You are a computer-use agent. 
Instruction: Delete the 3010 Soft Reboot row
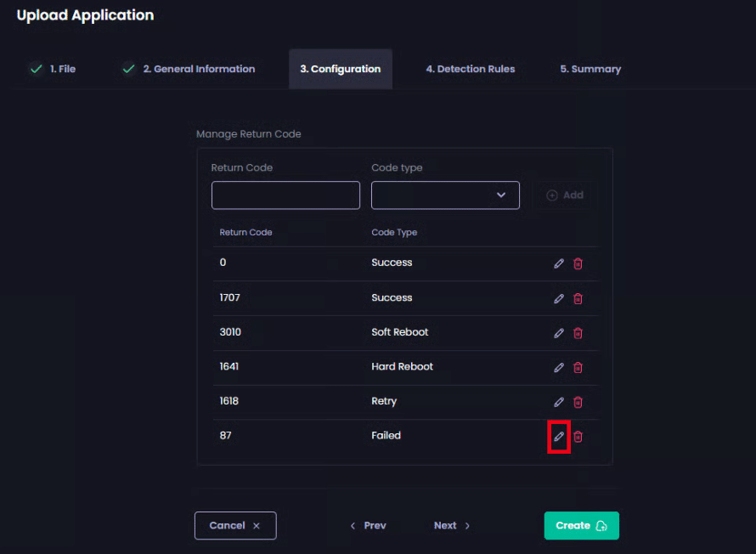578,333
